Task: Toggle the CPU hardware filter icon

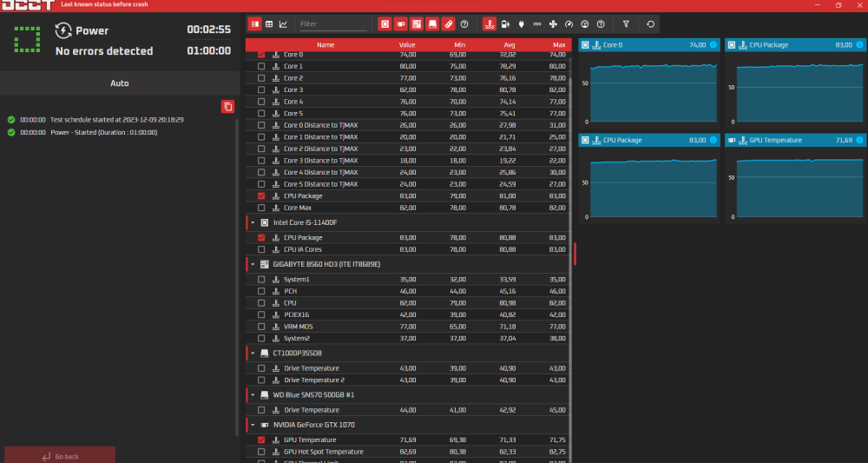Action: [x=385, y=23]
